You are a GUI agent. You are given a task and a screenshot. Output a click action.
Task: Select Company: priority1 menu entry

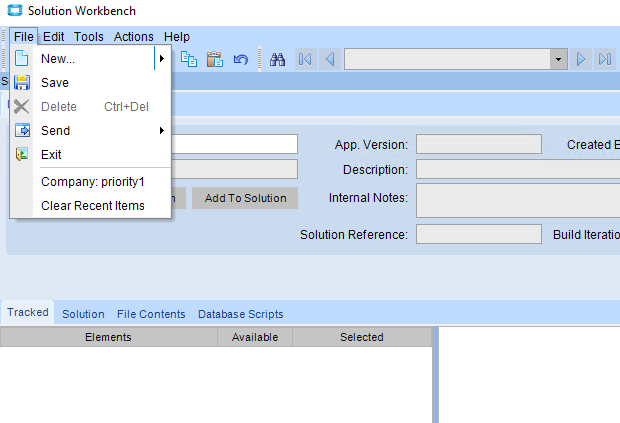click(x=93, y=182)
